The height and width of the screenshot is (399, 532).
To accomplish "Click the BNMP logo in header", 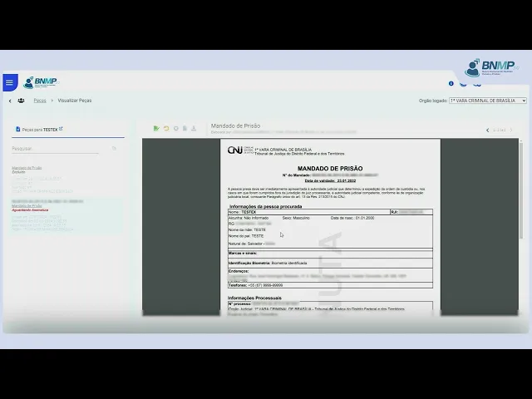I will tap(41, 82).
